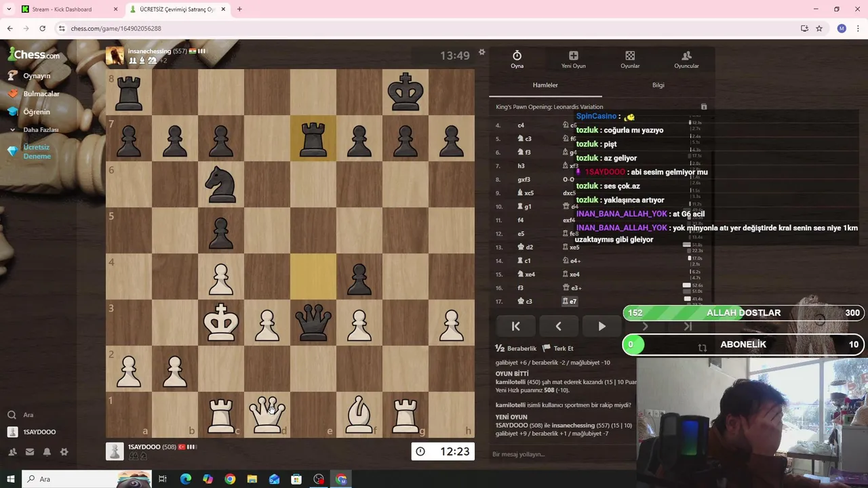The width and height of the screenshot is (868, 488).
Task: Step forward one move
Action: 645,326
